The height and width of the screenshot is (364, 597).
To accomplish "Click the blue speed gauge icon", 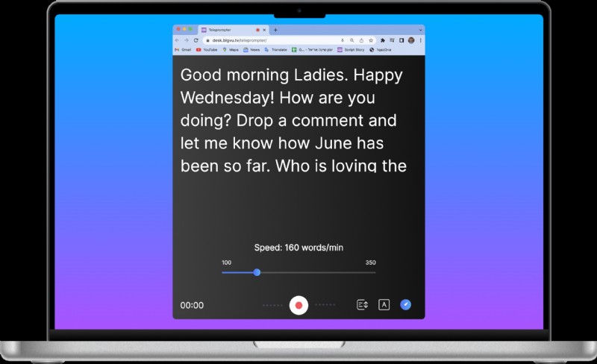I will tap(406, 305).
